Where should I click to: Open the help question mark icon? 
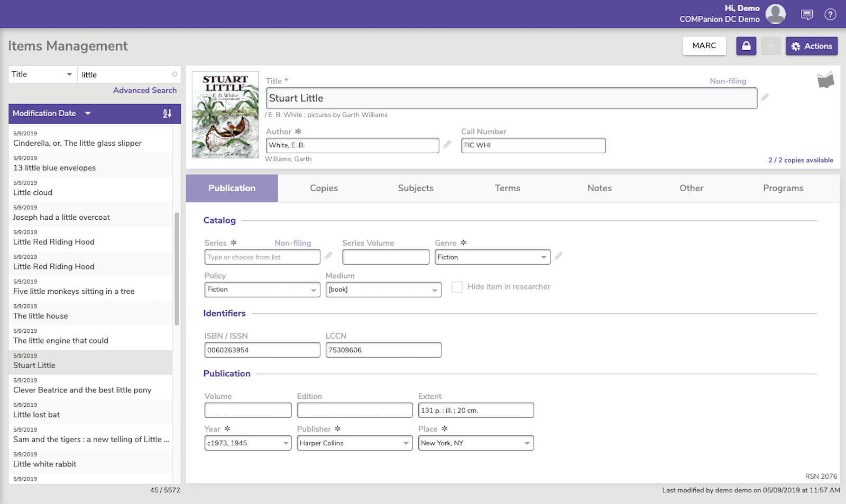coord(830,14)
